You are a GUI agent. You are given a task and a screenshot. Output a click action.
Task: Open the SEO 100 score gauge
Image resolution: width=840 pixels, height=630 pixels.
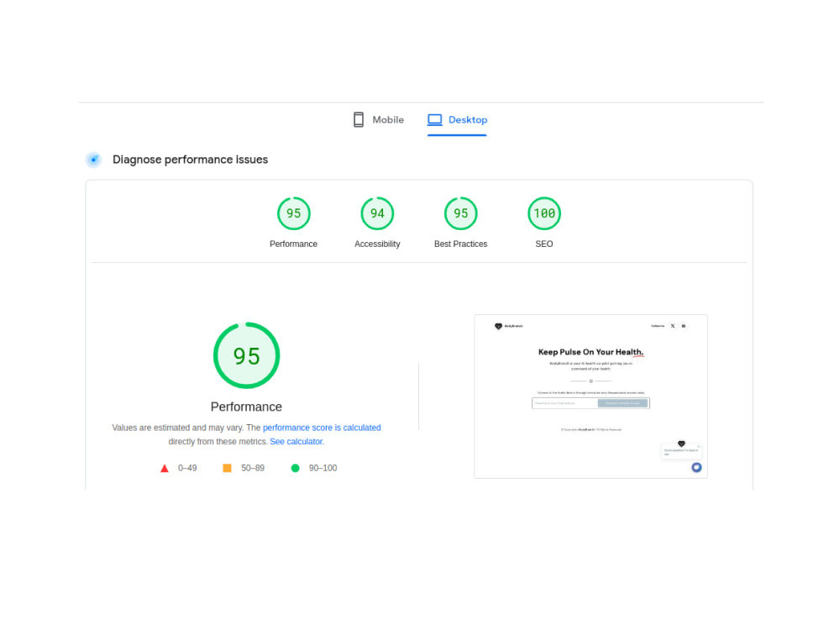point(544,213)
